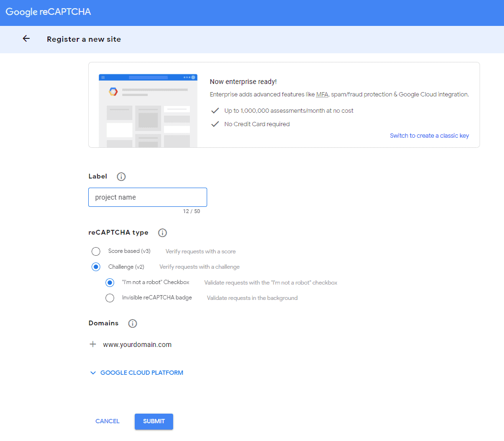Click the Google reCAPTCHA header logo

click(48, 12)
